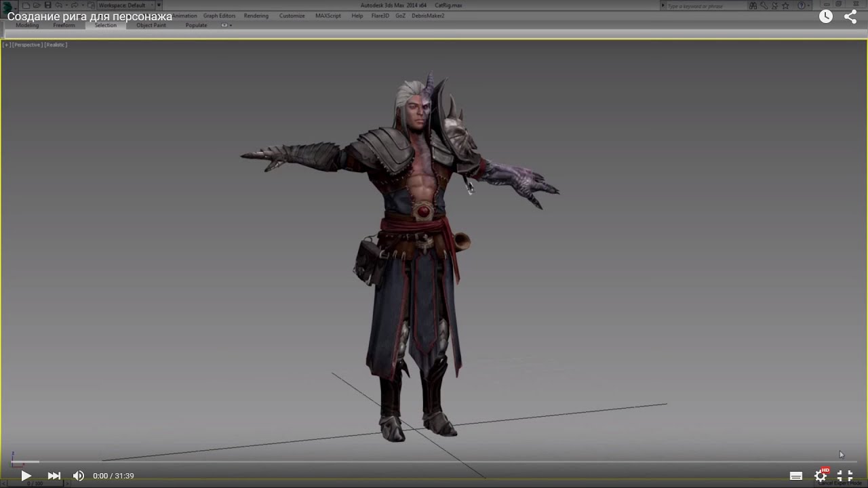Open video quality settings gear
The height and width of the screenshot is (488, 868).
click(821, 476)
